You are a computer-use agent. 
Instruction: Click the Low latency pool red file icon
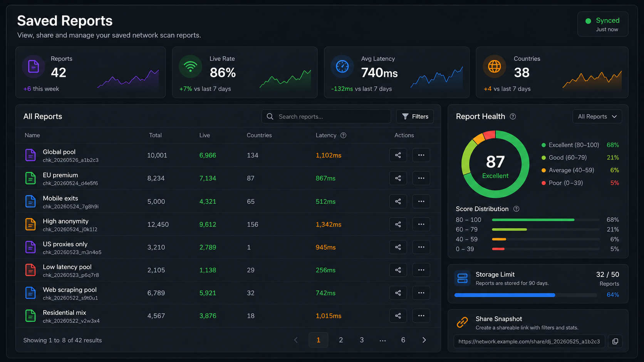point(30,270)
